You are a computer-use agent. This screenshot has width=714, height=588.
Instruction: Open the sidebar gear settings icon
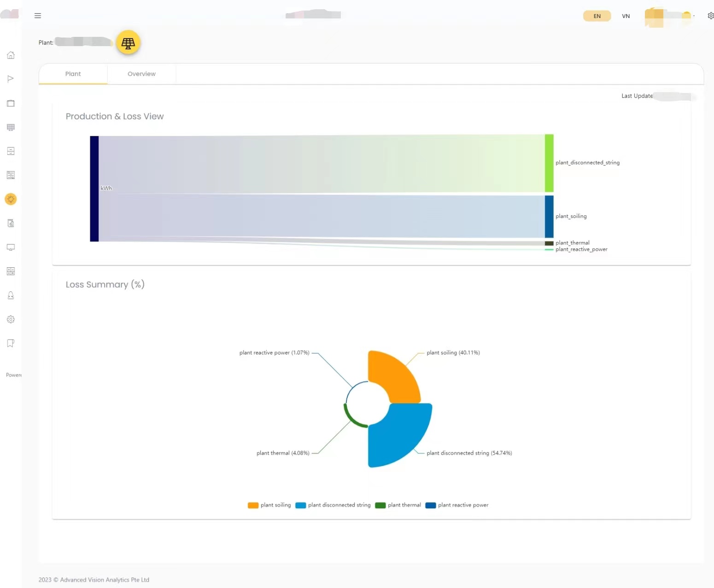[11, 319]
